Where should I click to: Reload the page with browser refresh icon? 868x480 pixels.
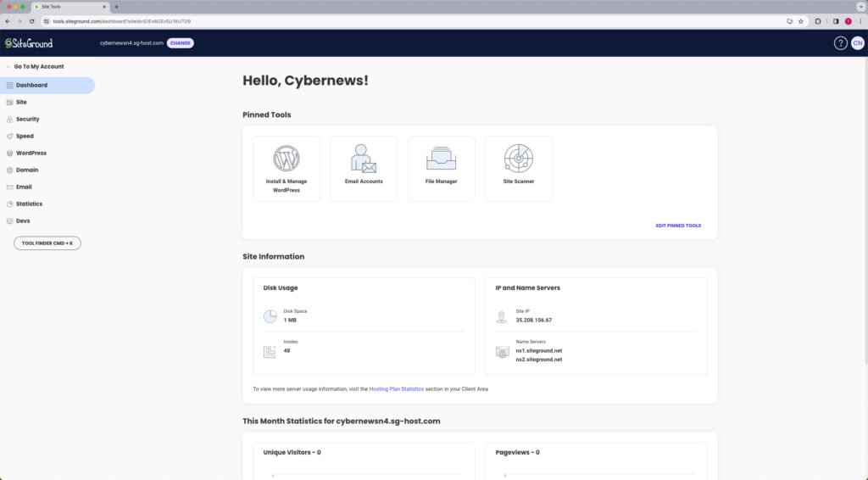click(x=31, y=21)
